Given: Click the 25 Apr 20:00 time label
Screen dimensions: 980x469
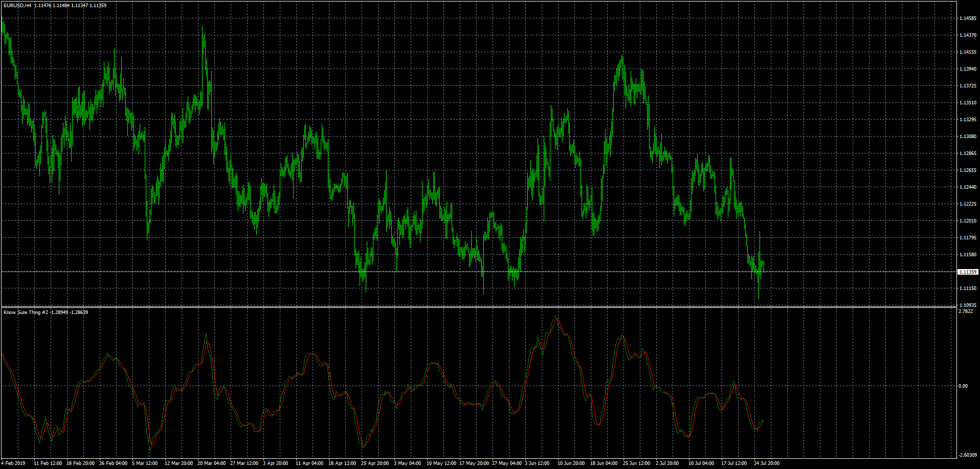Looking at the screenshot, I should 375,463.
